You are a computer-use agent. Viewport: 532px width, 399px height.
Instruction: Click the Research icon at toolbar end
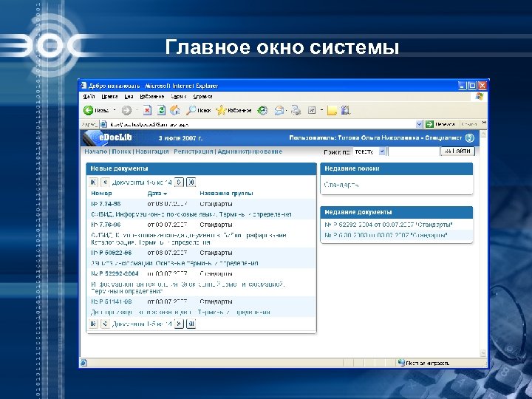coord(345,110)
